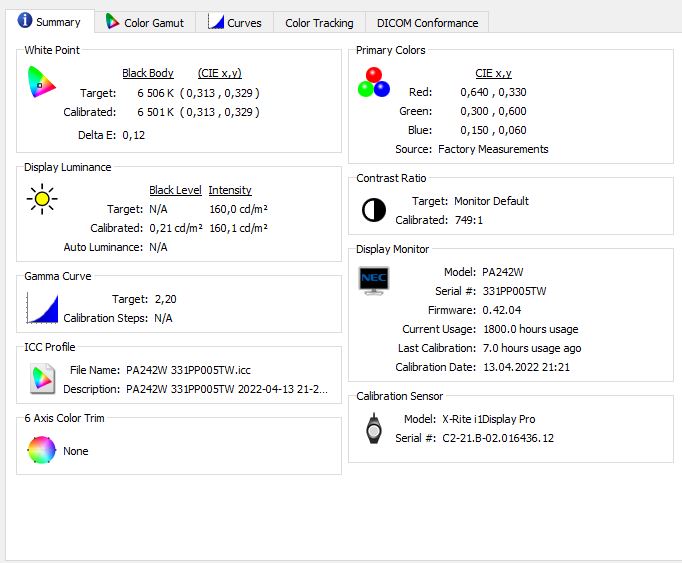Open the Curves tab
682x563 pixels.
click(x=234, y=22)
